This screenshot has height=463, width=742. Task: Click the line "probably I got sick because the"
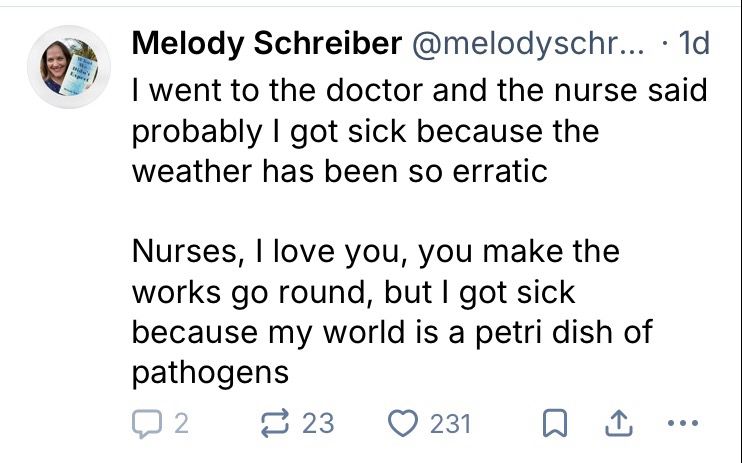[x=365, y=130]
